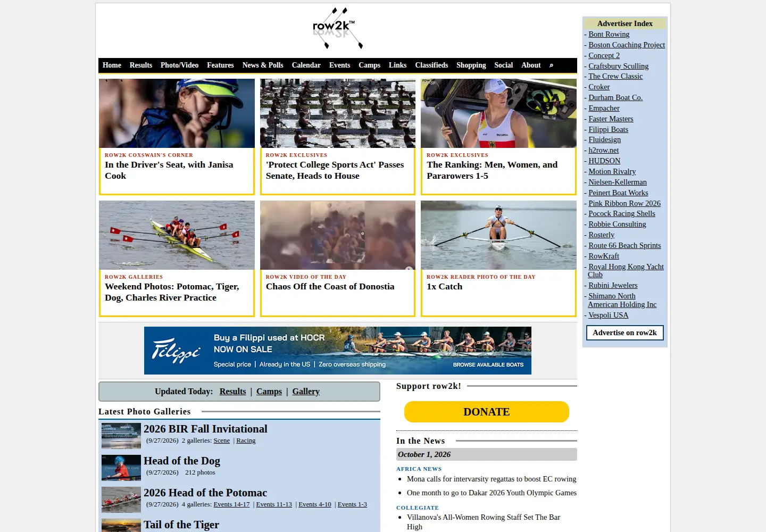Click the Filippi used boats banner ad
This screenshot has width=766, height=532.
[x=338, y=351]
